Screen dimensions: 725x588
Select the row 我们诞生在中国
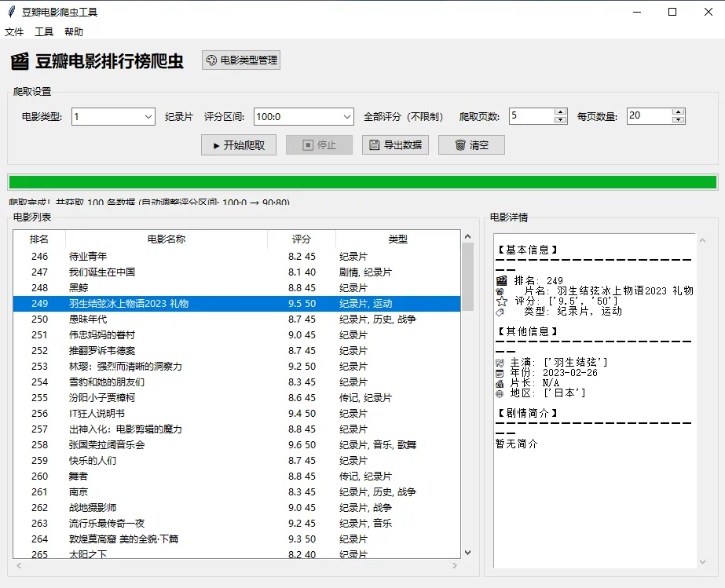pos(236,272)
